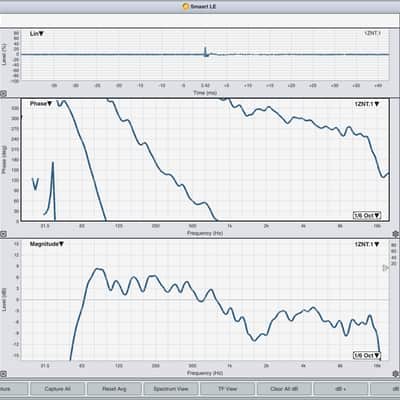Collapse the Live IR pane circle icon

[x=3, y=94]
